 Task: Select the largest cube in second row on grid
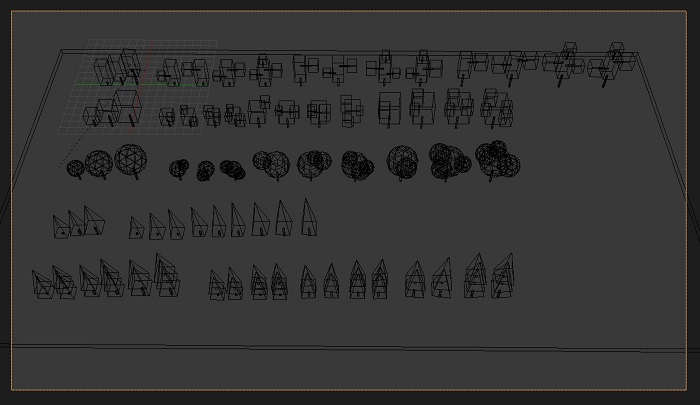coord(127,106)
